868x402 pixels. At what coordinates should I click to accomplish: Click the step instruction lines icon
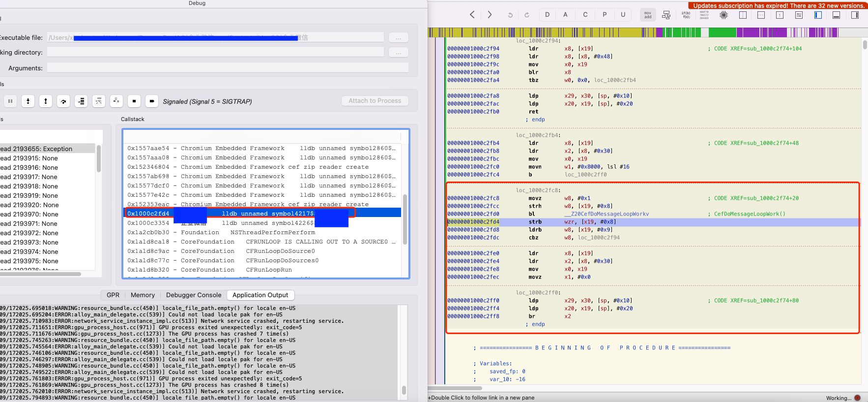pyautogui.click(x=81, y=101)
